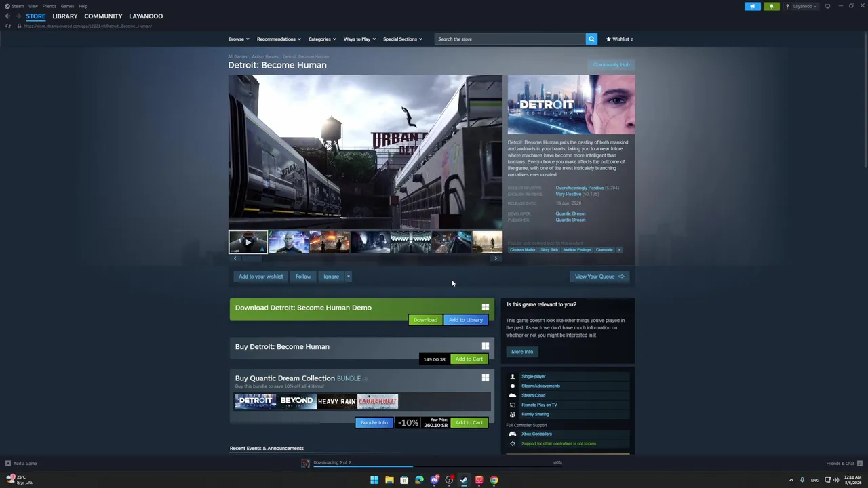Click the Steam back navigation arrow
The width and height of the screenshot is (868, 488).
point(7,16)
